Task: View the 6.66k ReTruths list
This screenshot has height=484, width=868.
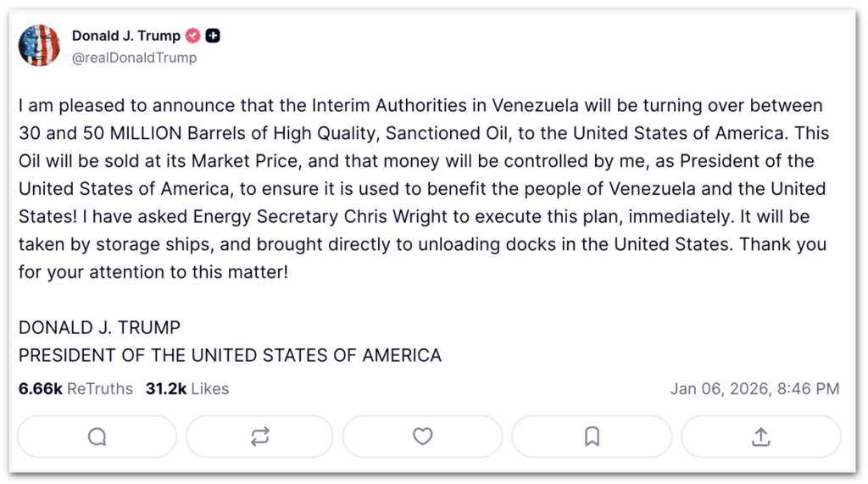Action: [75, 389]
